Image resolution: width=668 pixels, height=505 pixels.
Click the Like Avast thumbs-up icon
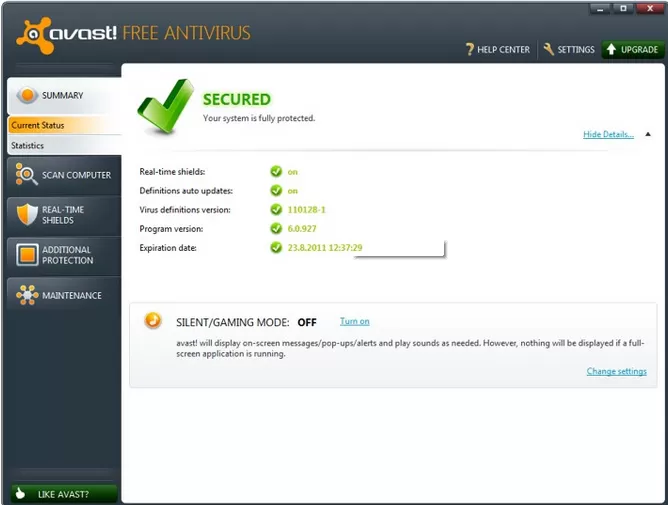pyautogui.click(x=20, y=493)
